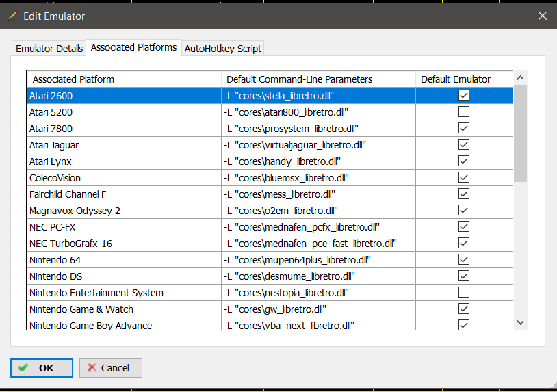This screenshot has width=557, height=392.
Task: Enable Default Emulator for Atari 5200
Action: (x=464, y=112)
